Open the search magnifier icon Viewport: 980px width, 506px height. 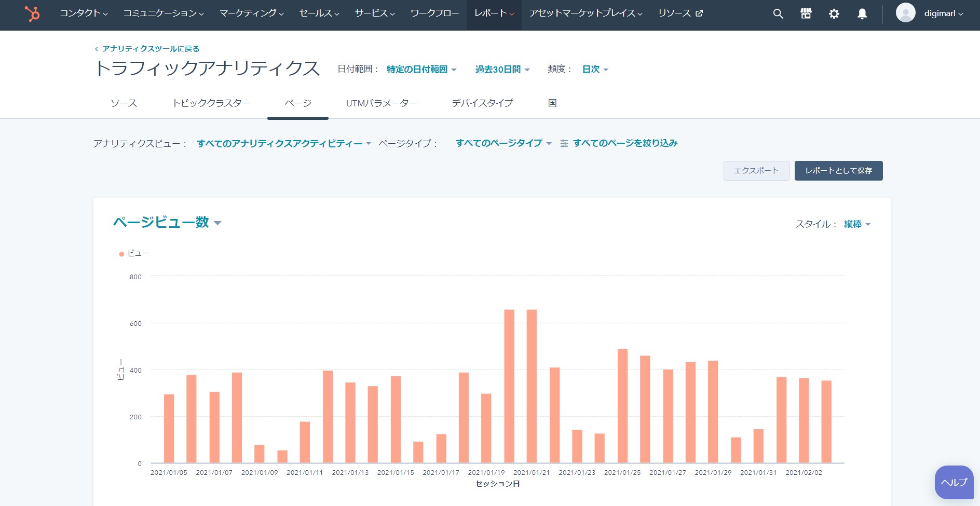(778, 14)
